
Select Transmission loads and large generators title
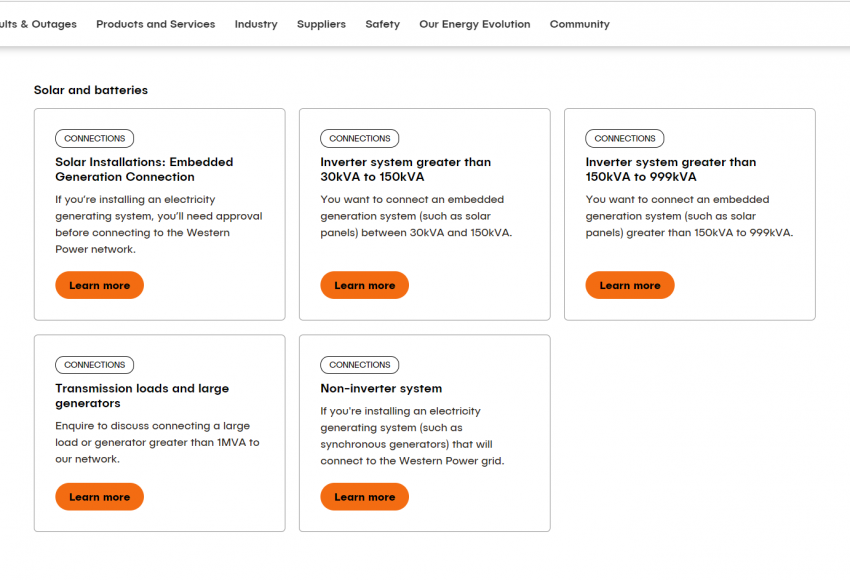(x=142, y=395)
